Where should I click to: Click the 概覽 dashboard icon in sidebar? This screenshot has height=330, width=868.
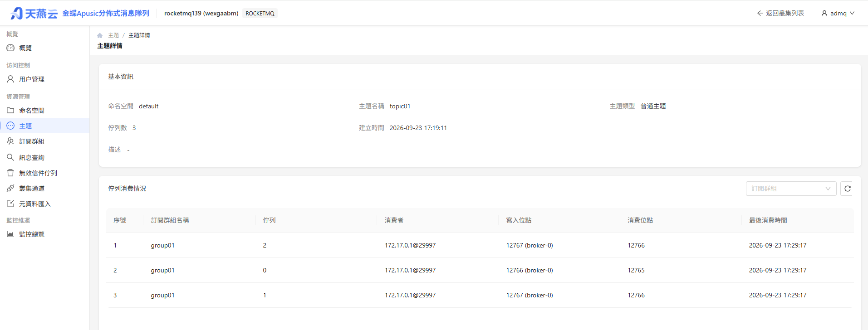pos(10,48)
